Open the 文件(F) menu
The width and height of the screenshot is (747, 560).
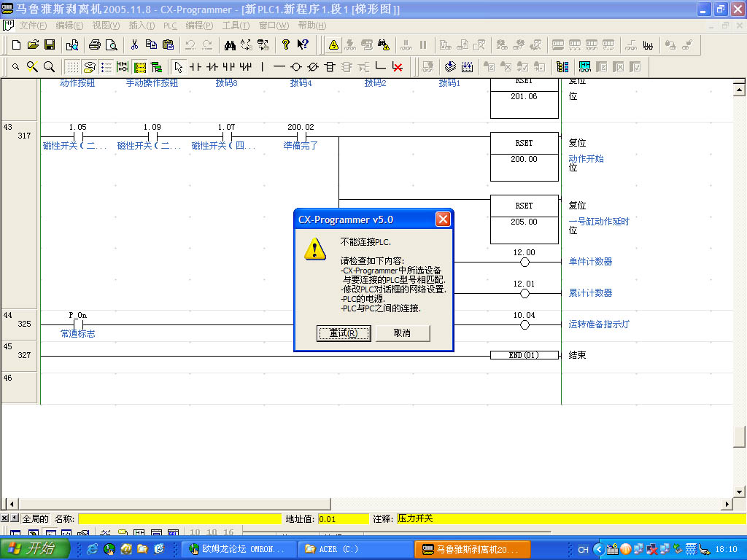[33, 26]
